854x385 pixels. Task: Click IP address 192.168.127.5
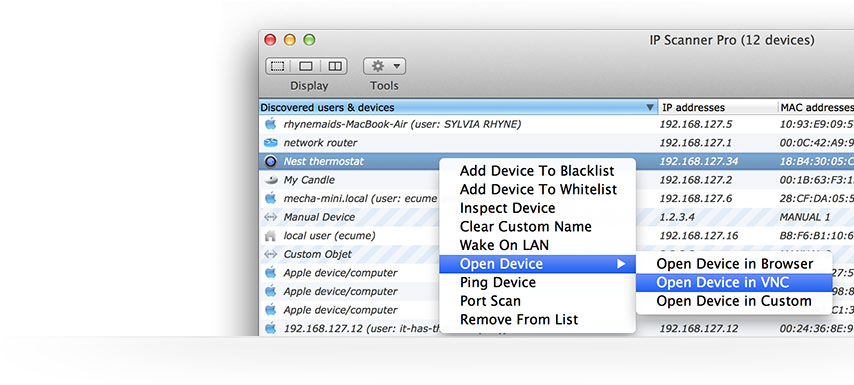point(696,124)
